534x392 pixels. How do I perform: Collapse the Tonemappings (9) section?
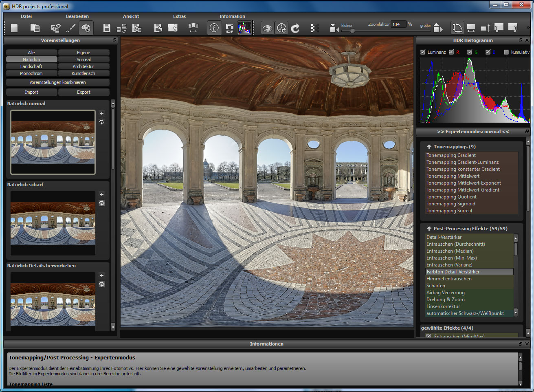point(429,147)
